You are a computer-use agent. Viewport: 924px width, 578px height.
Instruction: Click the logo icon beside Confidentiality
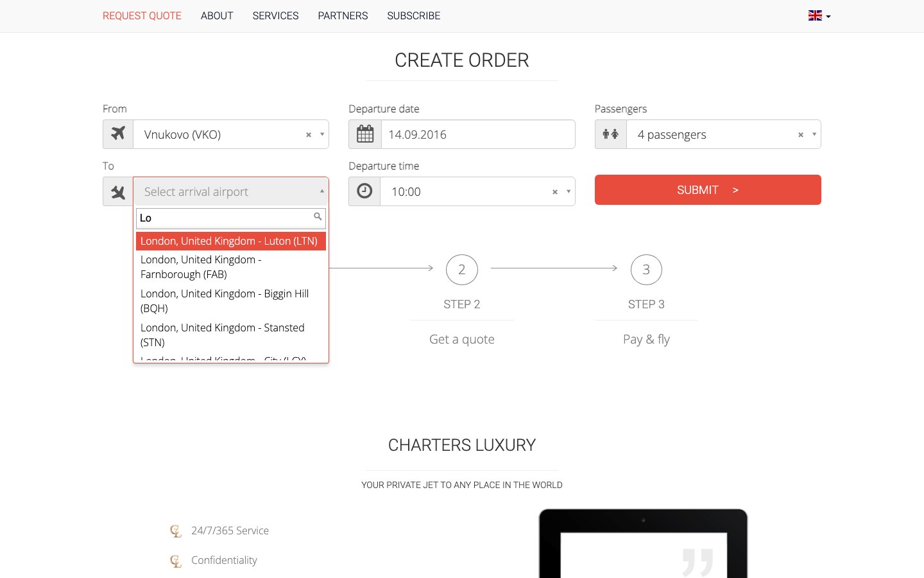pyautogui.click(x=176, y=561)
